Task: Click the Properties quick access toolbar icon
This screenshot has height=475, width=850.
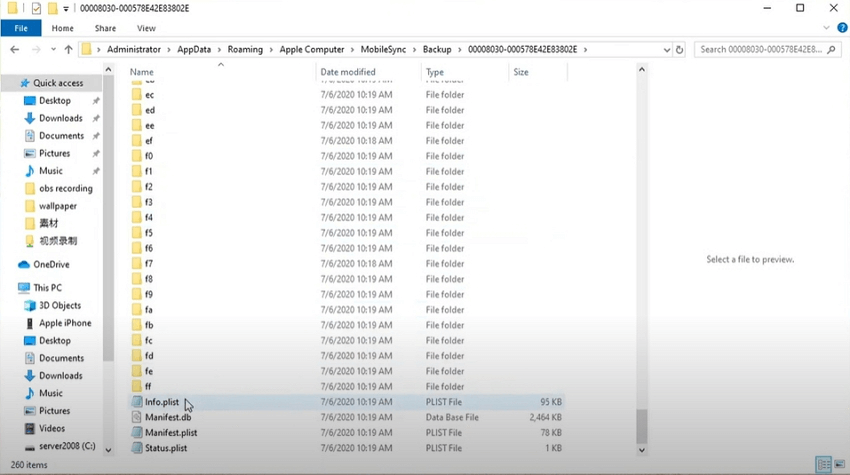Action: 36,8
